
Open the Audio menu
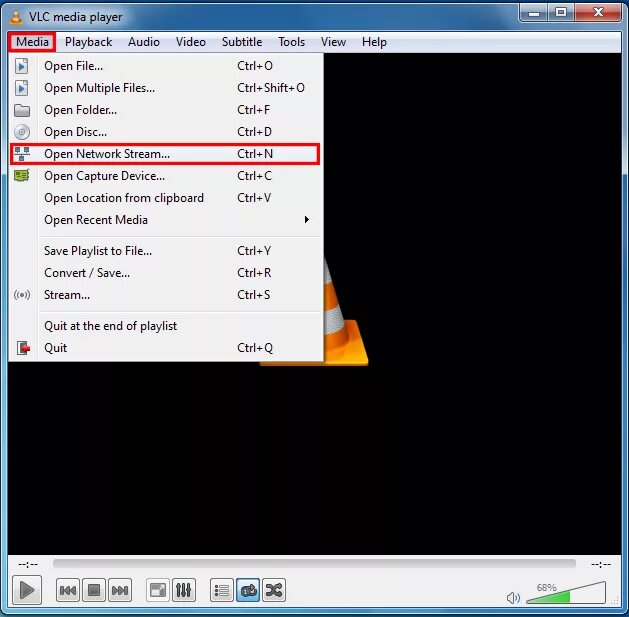coord(144,42)
